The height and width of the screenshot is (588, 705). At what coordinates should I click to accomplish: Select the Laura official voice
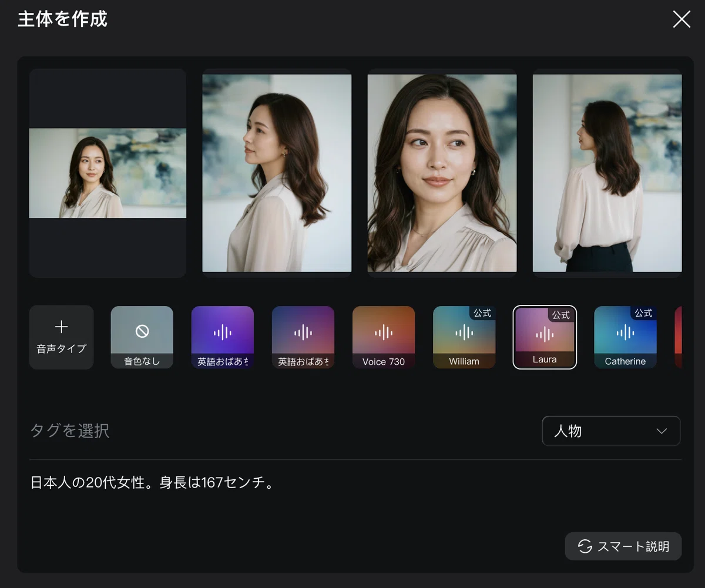pos(545,337)
